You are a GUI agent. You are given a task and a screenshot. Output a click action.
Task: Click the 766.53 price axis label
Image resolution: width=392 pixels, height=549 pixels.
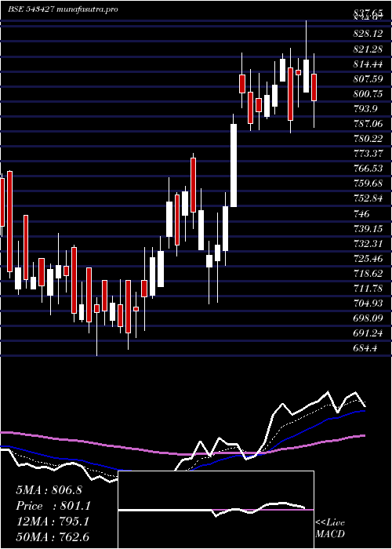point(368,169)
